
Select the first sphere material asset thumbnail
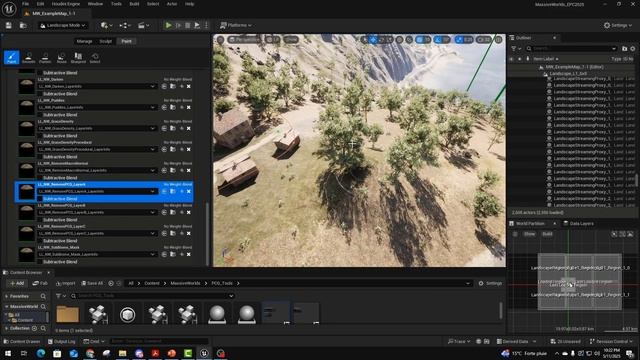(217, 314)
